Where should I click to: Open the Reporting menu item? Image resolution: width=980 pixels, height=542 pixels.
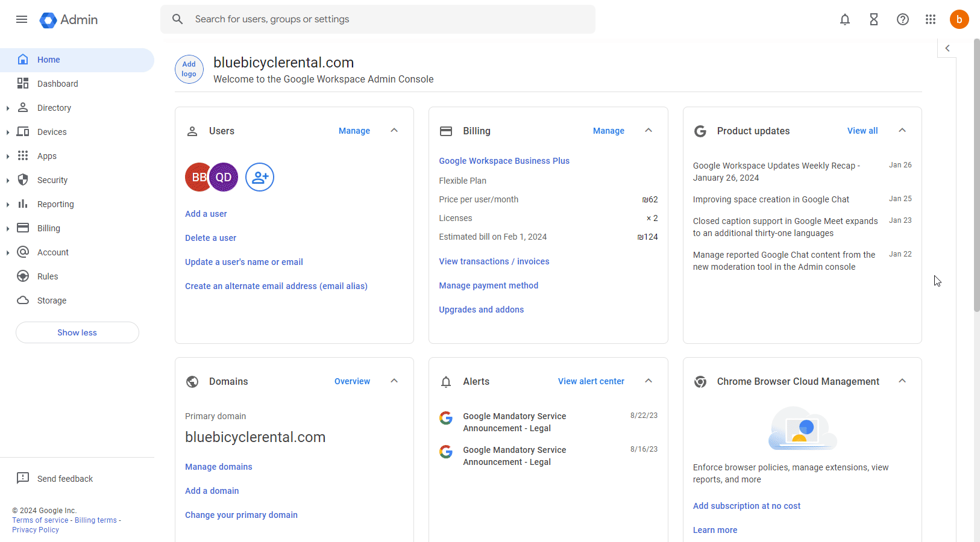click(x=77, y=204)
